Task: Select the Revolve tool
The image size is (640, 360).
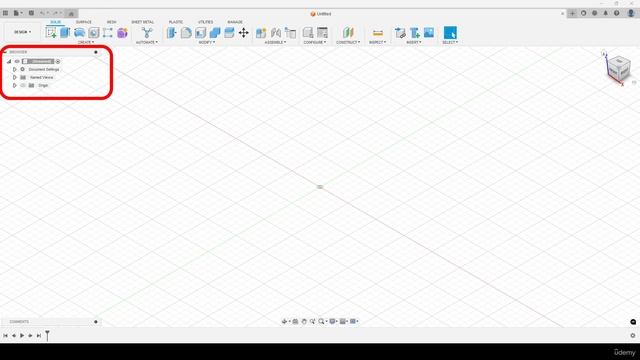Action: 79,33
